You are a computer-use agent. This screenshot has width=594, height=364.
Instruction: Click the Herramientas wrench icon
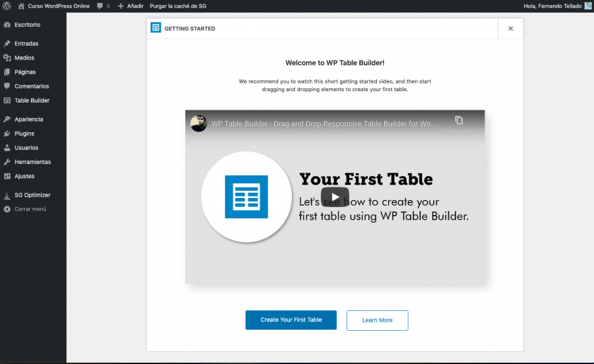click(7, 162)
